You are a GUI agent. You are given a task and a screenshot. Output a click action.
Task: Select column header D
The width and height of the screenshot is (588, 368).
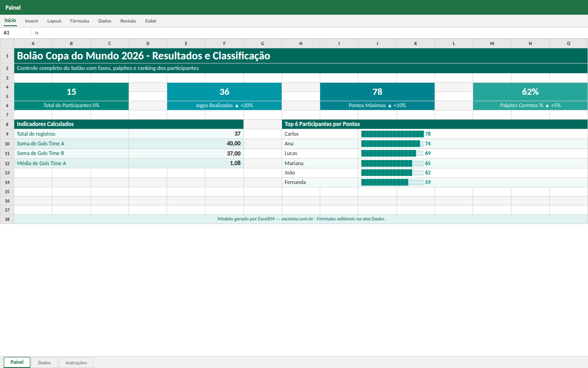pos(148,44)
